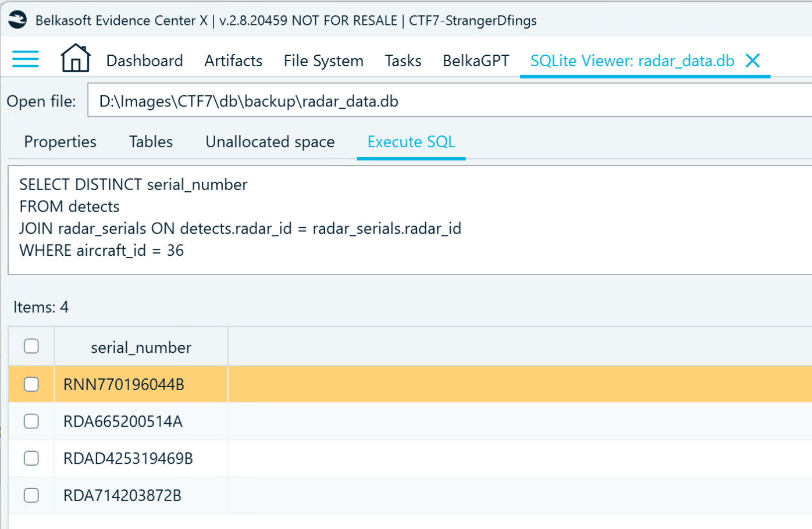The height and width of the screenshot is (529, 812).
Task: Show the Properties sub-tab
Action: pyautogui.click(x=60, y=142)
